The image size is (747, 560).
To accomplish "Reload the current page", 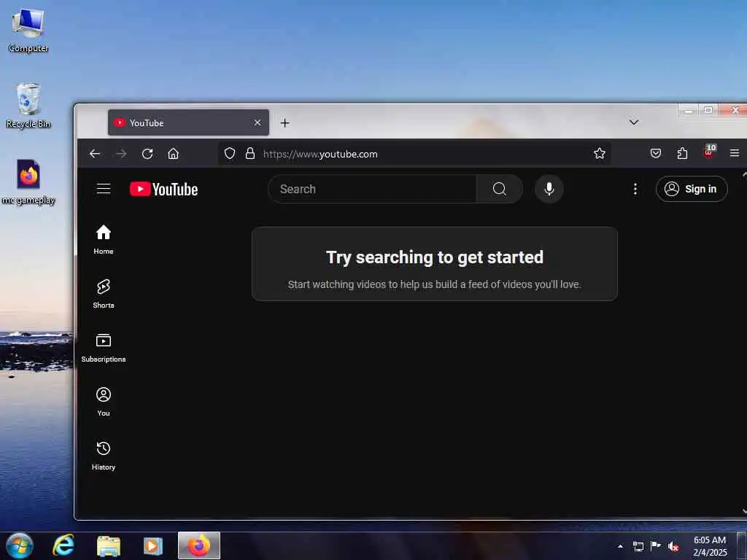I will pos(147,153).
